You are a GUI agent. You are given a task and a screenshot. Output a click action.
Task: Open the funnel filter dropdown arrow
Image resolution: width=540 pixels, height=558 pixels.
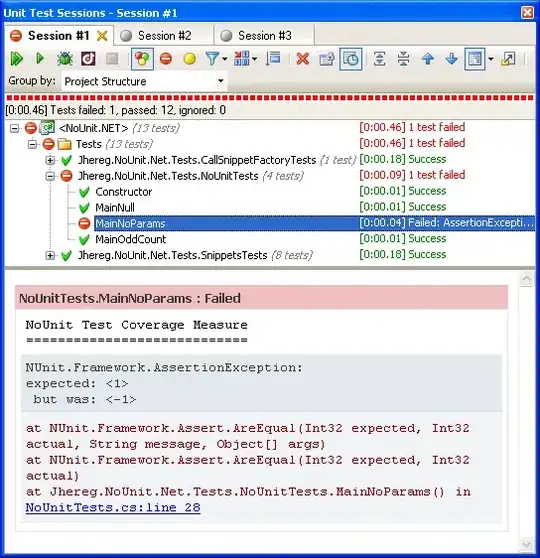[x=225, y=59]
